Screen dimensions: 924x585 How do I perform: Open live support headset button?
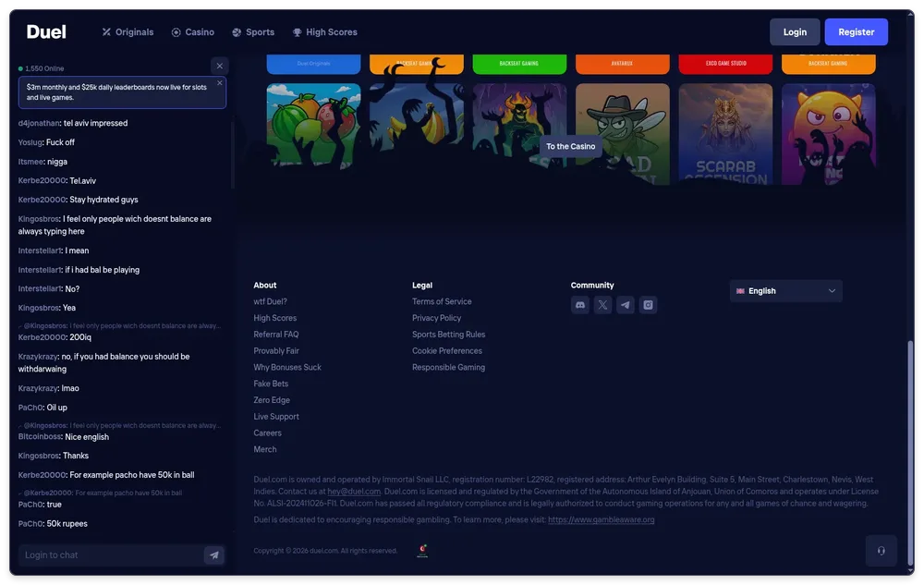point(881,551)
